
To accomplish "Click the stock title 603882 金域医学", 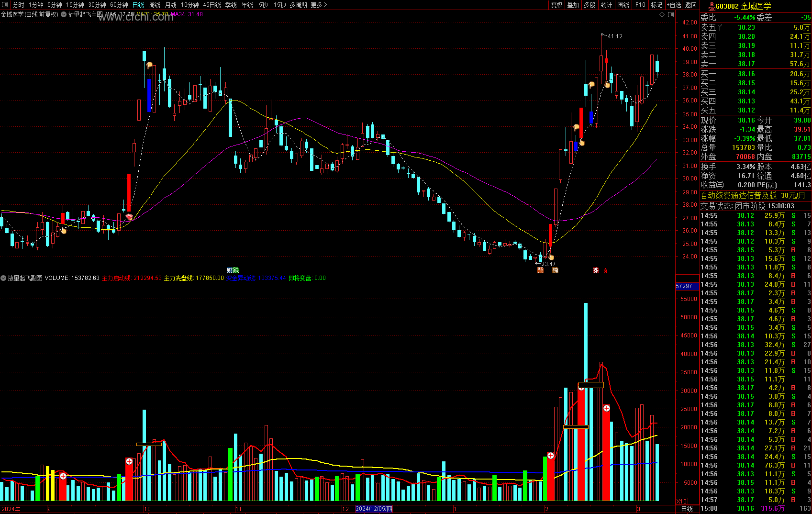I will pyautogui.click(x=744, y=6).
